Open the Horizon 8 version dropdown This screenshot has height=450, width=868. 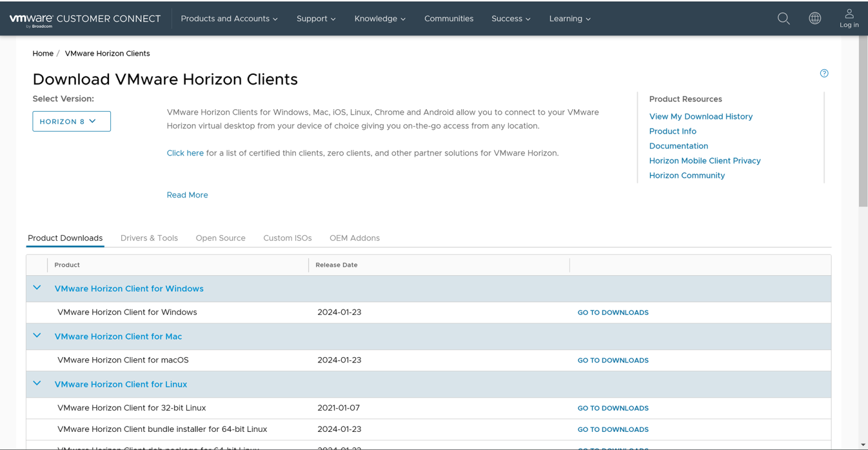click(71, 121)
